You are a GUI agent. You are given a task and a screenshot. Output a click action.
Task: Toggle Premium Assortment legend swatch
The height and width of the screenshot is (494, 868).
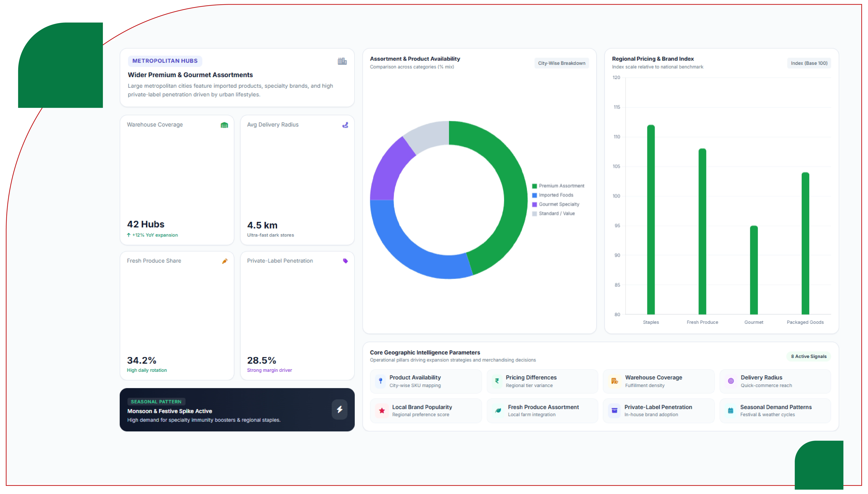coord(534,186)
